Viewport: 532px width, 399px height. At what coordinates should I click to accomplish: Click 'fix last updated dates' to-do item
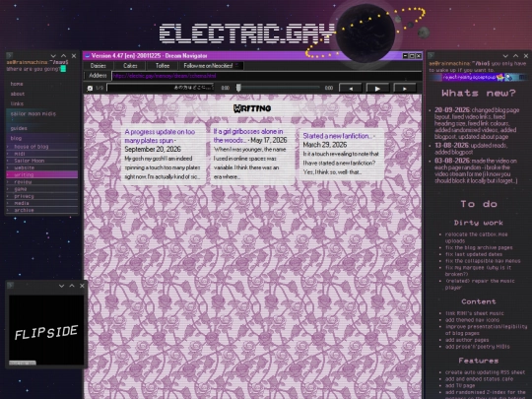point(474,254)
